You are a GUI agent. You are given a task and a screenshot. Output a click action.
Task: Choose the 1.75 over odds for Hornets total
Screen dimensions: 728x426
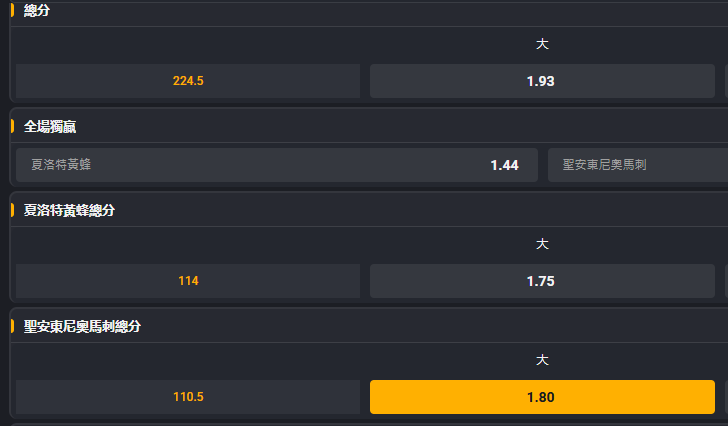pyautogui.click(x=541, y=281)
